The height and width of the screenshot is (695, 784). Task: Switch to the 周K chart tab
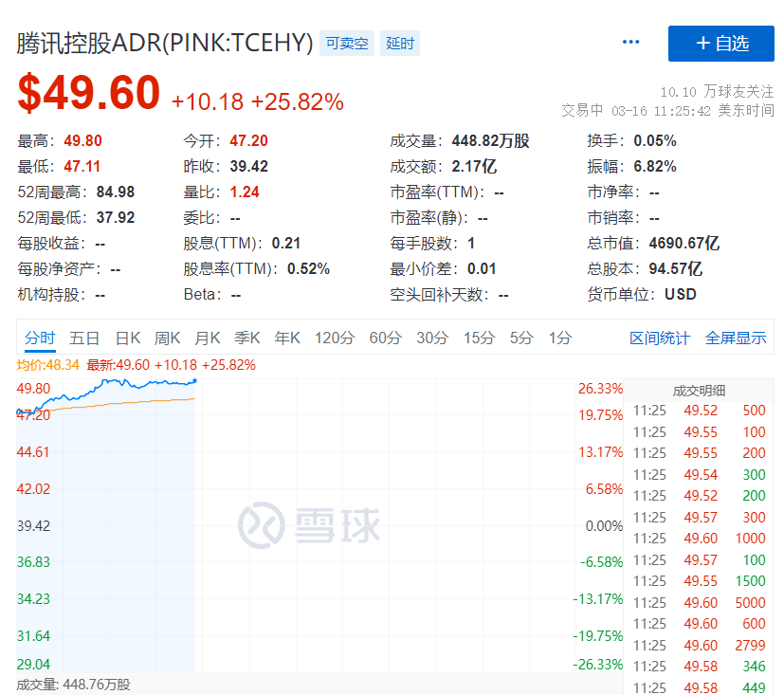coord(167,338)
